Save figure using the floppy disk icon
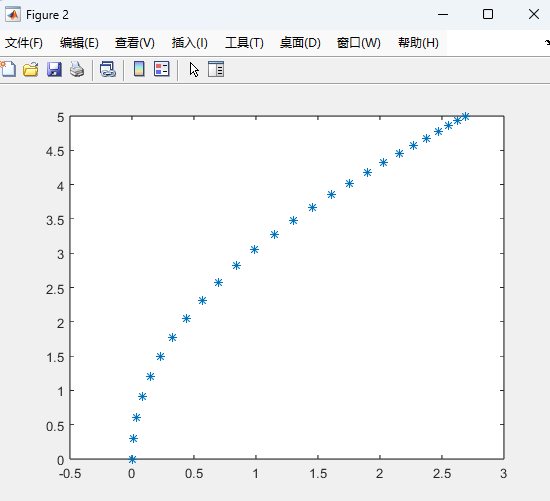This screenshot has height=501, width=550. (54, 69)
